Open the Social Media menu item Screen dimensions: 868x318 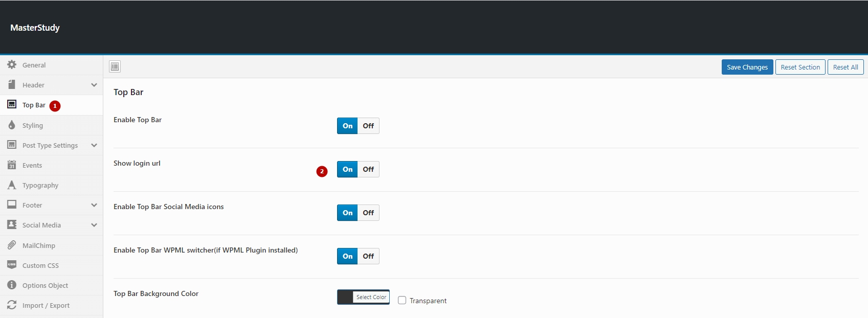41,225
